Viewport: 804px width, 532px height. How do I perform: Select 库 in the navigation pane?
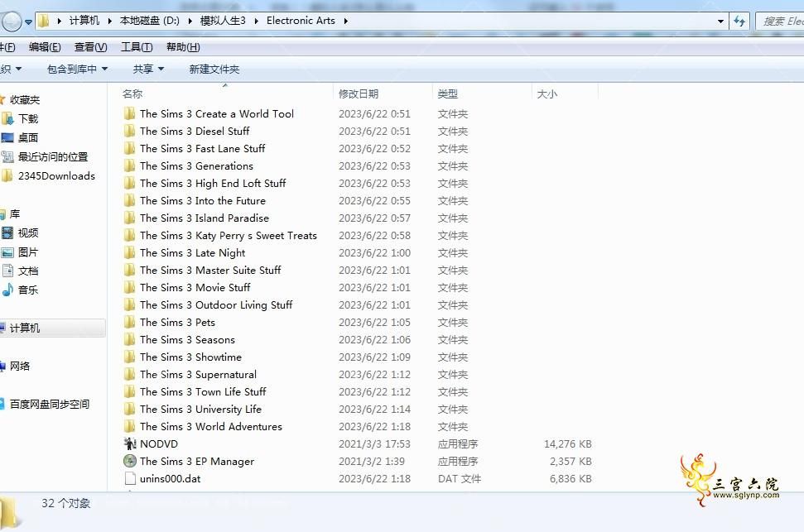[x=15, y=213]
